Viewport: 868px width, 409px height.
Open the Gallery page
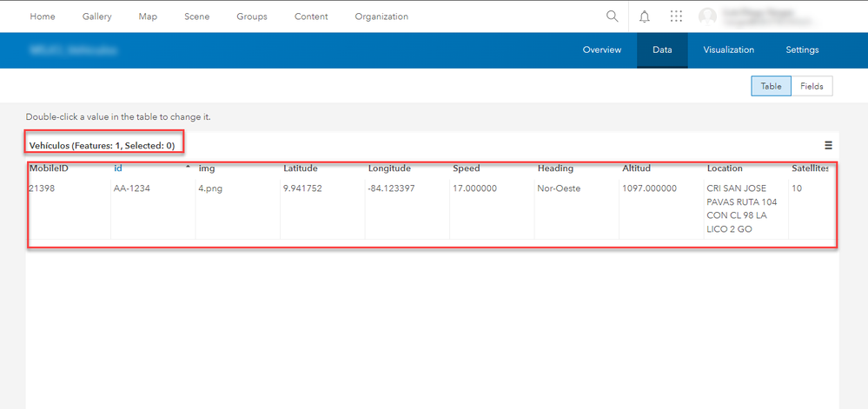click(96, 16)
